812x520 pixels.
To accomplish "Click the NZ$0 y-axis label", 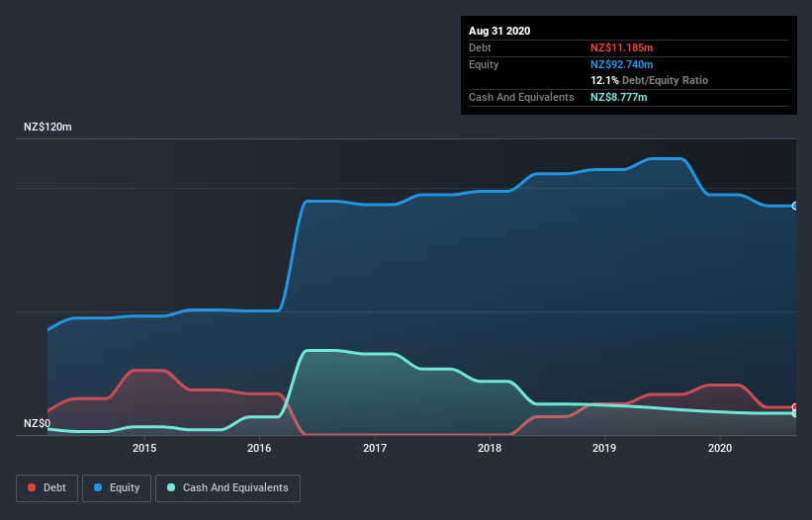I will 38,423.
